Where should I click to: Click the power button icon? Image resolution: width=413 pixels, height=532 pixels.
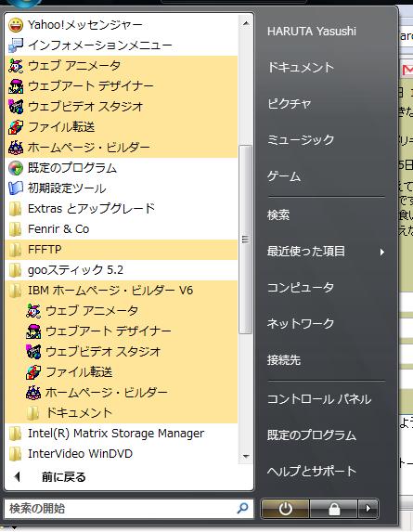click(285, 509)
